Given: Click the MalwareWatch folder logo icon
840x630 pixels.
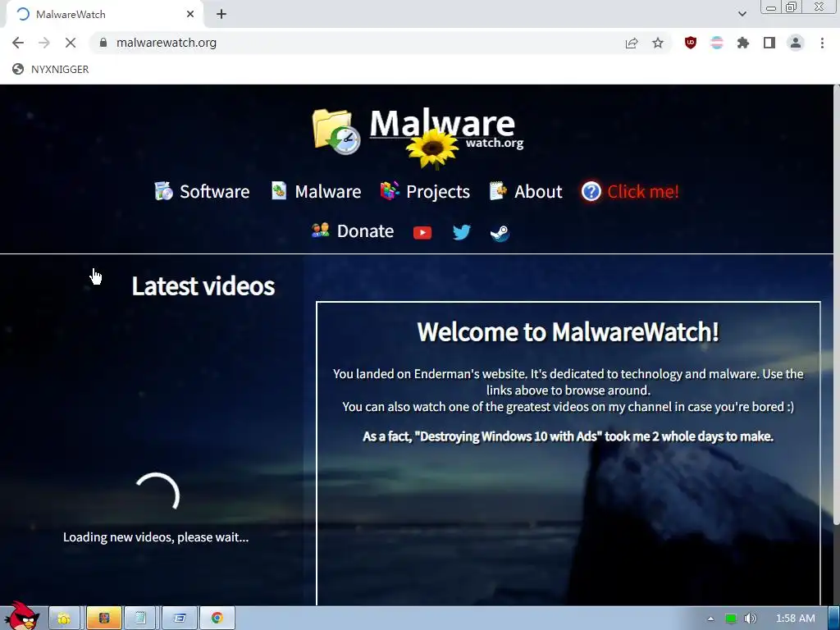Looking at the screenshot, I should pos(336,131).
